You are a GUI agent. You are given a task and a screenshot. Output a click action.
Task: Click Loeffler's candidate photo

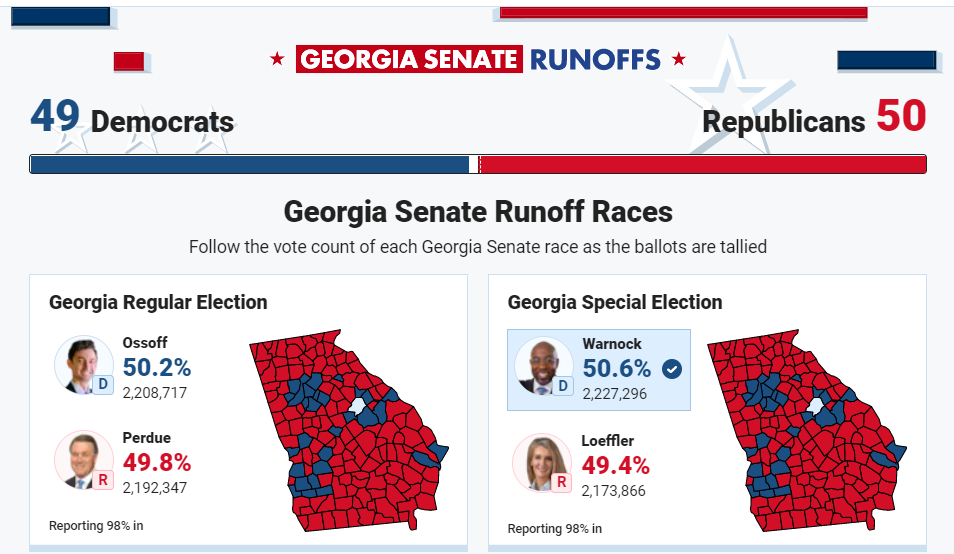coord(542,462)
